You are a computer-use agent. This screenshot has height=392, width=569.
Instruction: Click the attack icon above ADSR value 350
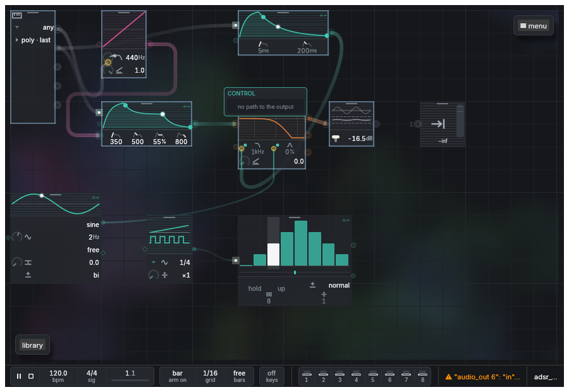115,135
